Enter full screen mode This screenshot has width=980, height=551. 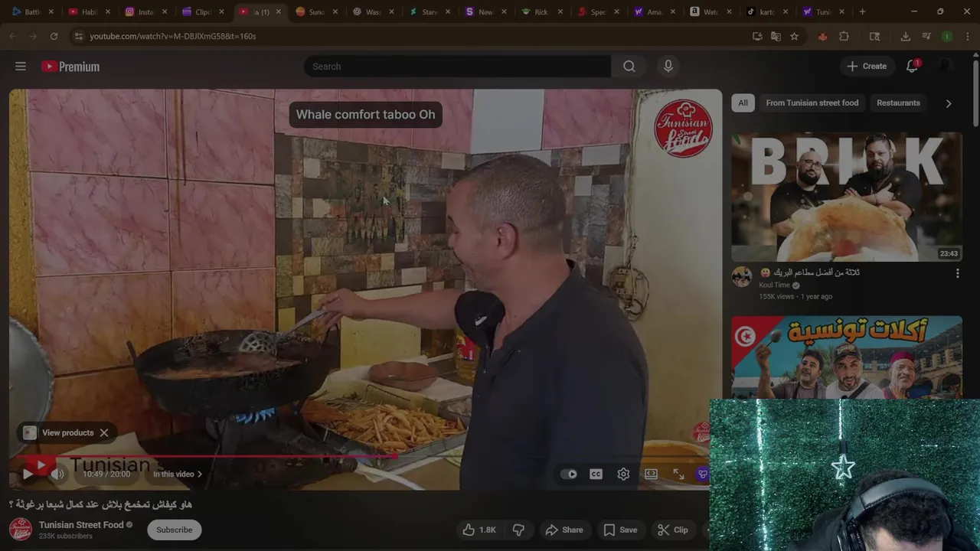point(678,474)
